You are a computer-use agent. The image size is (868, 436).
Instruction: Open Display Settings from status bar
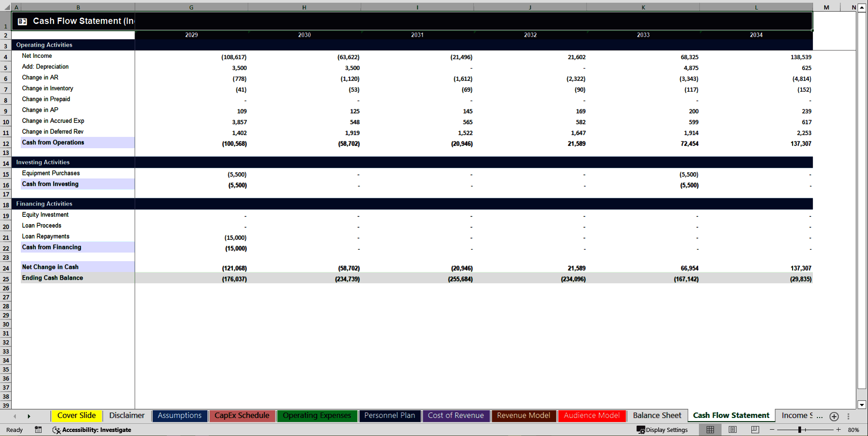[x=662, y=430]
